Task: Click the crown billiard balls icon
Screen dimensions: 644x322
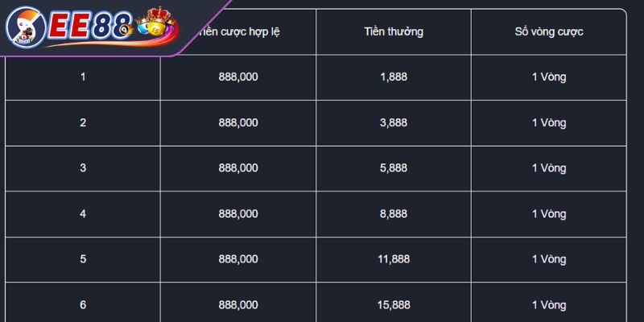Action: [155, 23]
